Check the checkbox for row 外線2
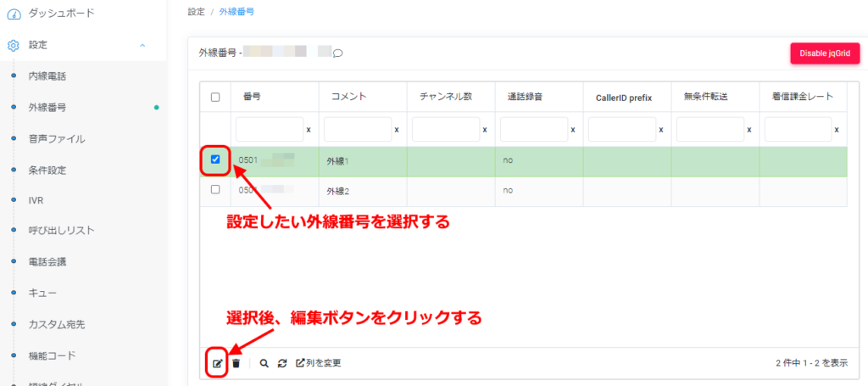The image size is (868, 386). [215, 190]
